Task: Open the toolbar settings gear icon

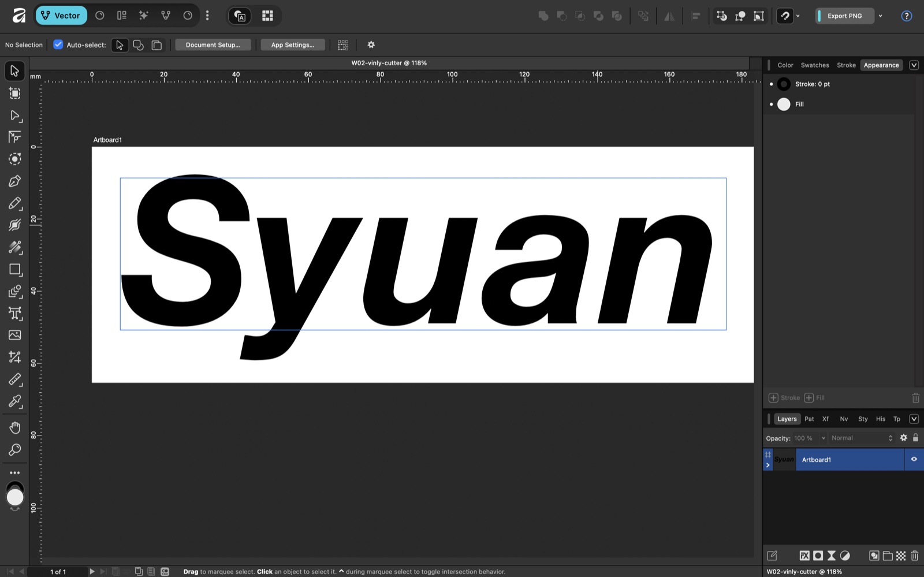Action: pos(371,44)
